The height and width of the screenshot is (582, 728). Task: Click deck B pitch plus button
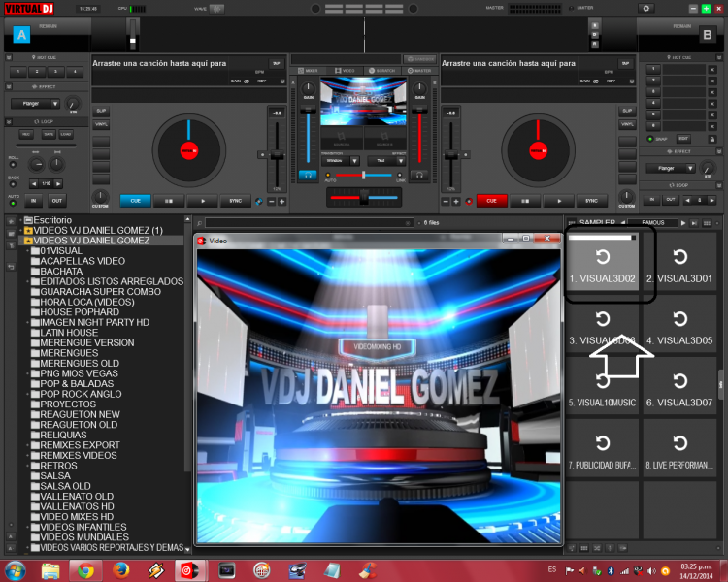(x=456, y=202)
